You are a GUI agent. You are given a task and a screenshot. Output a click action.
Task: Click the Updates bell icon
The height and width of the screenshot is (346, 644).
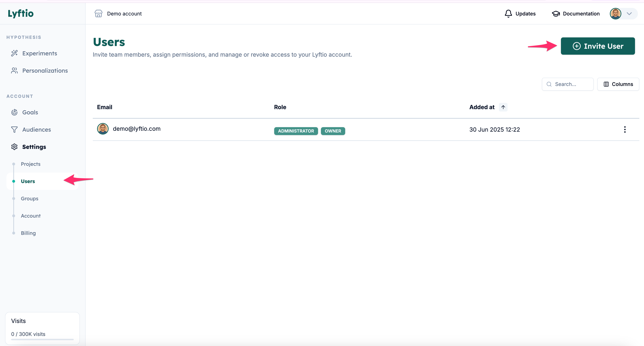[x=508, y=13]
